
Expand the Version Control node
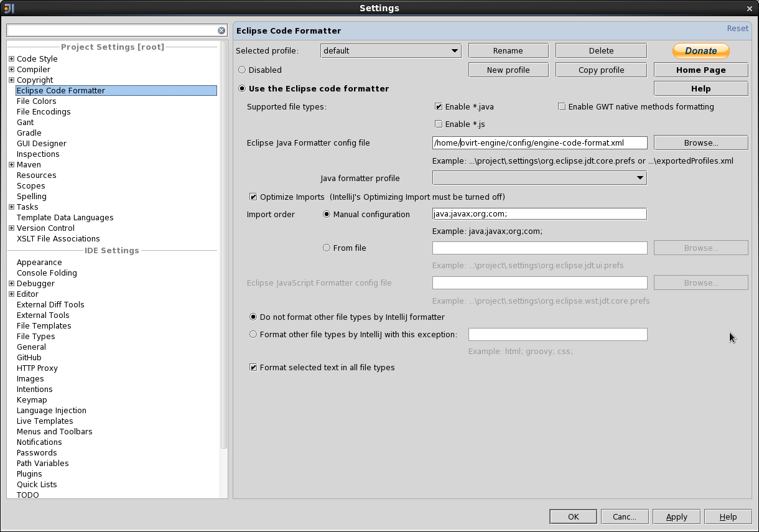click(x=11, y=228)
